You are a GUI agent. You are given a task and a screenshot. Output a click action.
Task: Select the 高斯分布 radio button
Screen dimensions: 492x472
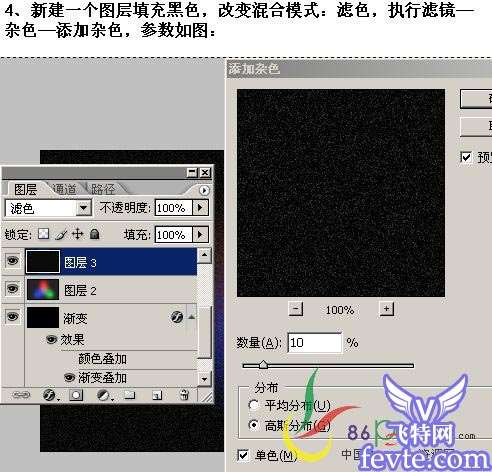[x=254, y=425]
